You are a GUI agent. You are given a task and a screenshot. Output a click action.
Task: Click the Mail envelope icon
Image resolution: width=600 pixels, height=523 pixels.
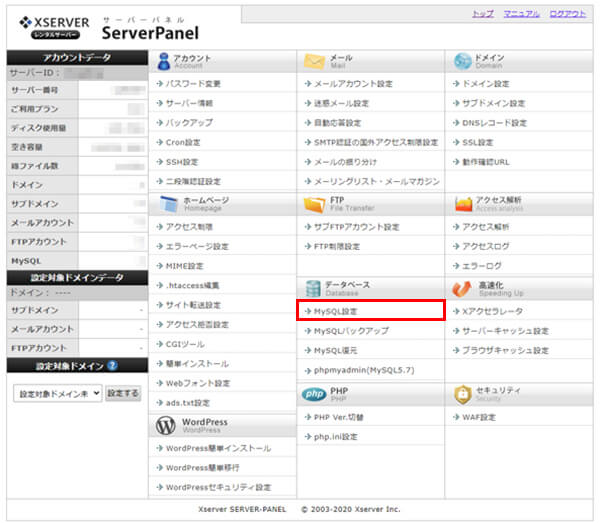coord(314,61)
